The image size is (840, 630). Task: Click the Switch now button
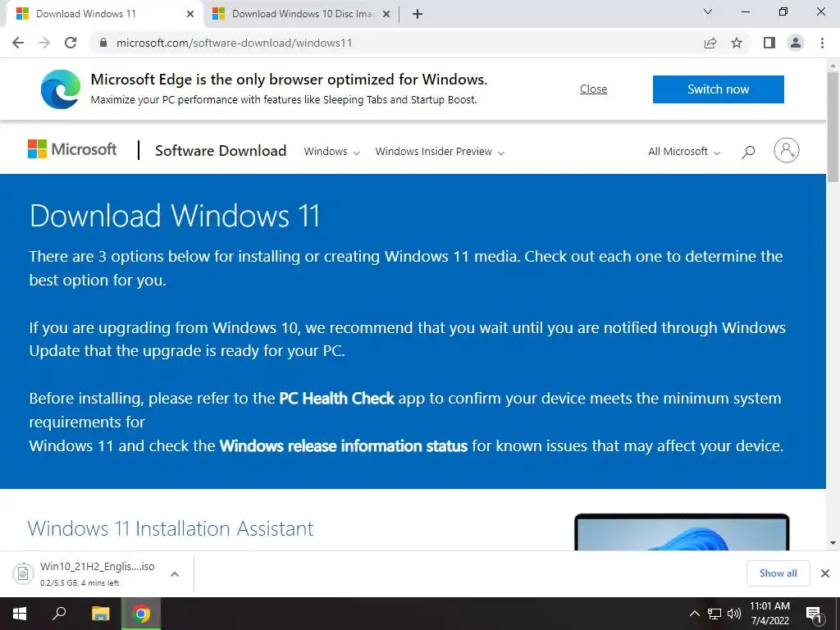click(719, 89)
